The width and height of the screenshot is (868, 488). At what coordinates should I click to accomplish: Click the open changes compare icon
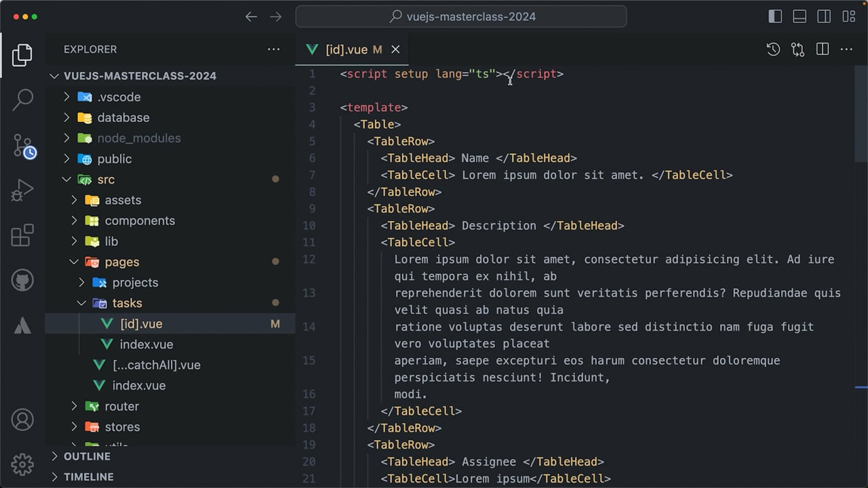tap(797, 49)
